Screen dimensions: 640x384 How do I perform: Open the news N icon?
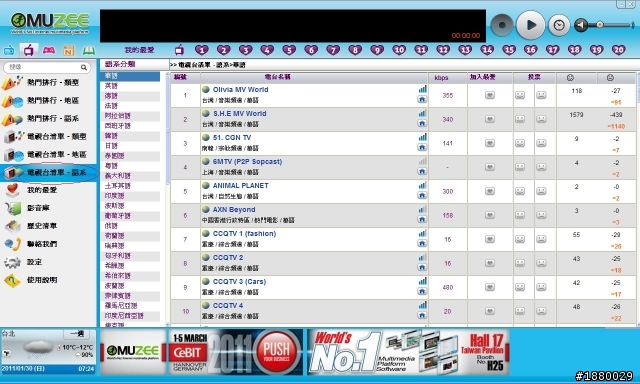pyautogui.click(x=69, y=51)
